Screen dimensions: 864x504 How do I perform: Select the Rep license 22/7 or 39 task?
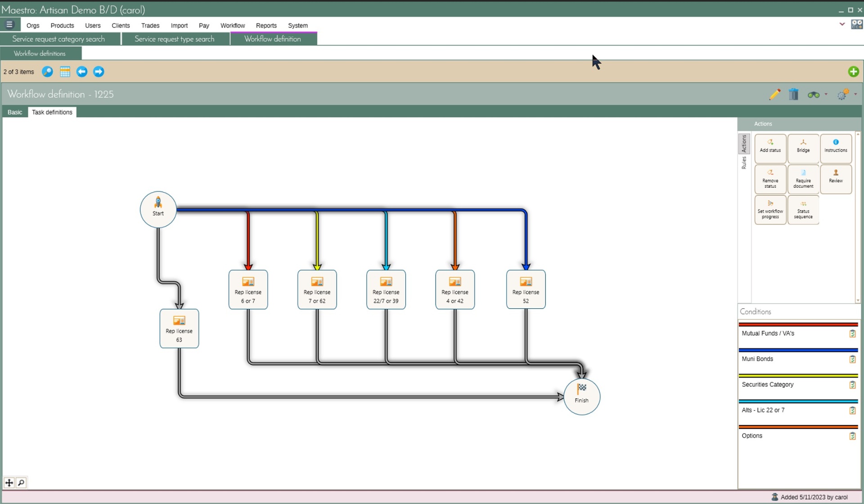click(386, 289)
